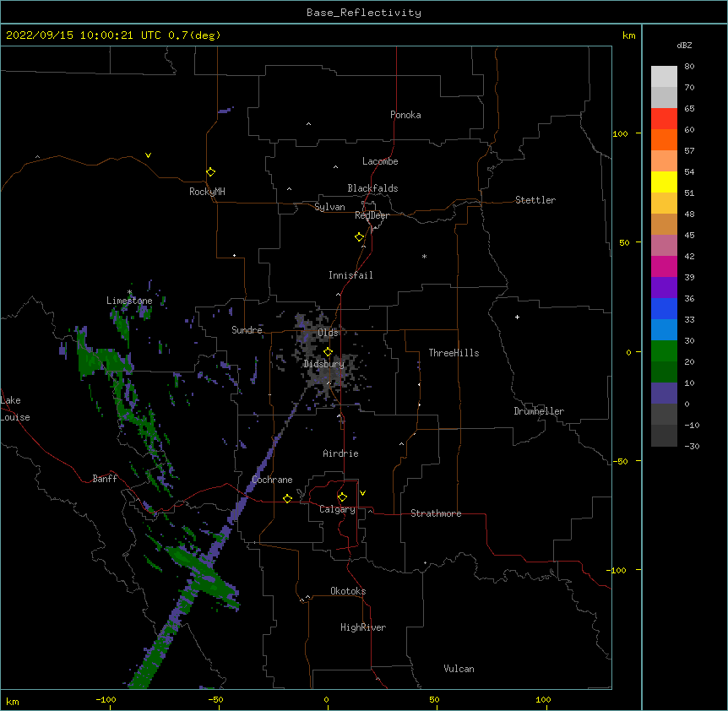Select the yellow 51-54 dBZ legend swatch
This screenshot has height=711, width=728.
(664, 182)
